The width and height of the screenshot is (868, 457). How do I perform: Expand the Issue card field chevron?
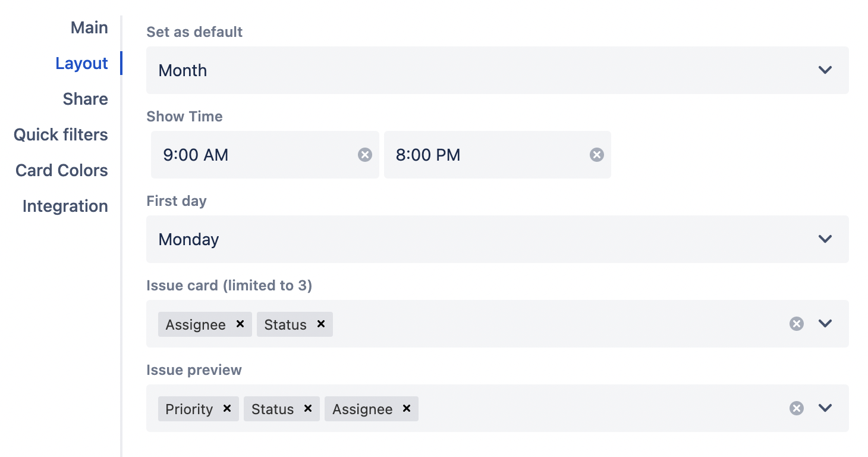click(825, 324)
